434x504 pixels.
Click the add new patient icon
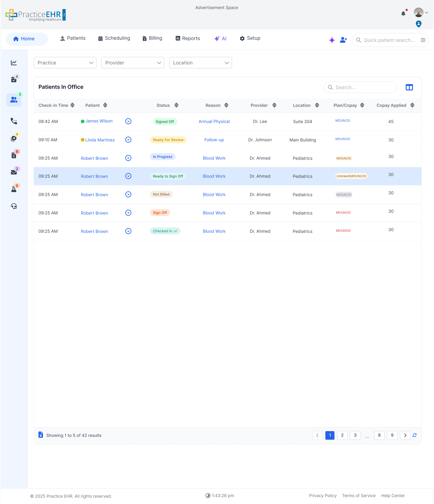click(x=343, y=40)
